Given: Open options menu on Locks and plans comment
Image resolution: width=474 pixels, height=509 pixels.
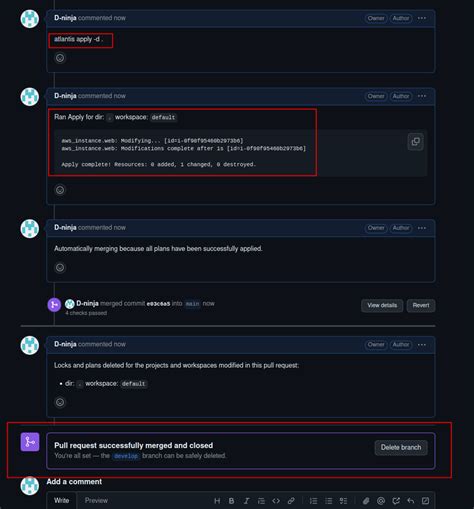Looking at the screenshot, I should click(422, 344).
